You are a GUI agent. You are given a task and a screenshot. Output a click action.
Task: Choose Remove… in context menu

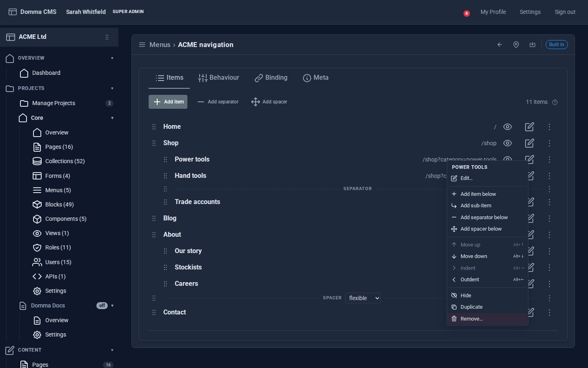488,319
